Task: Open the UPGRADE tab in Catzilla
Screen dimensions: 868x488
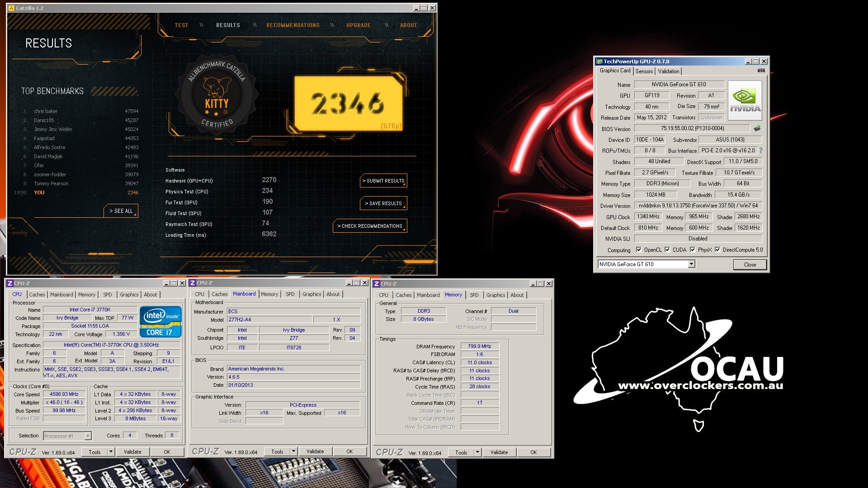Action: pos(359,25)
